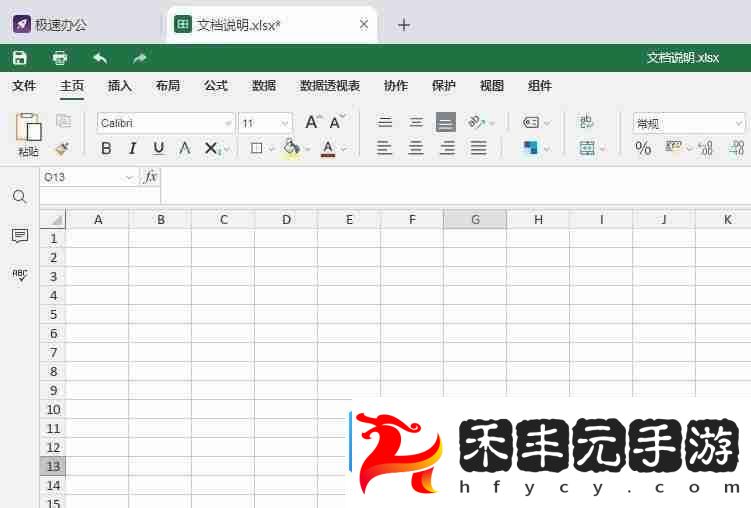
Task: Apply percent style to cells
Action: [643, 147]
